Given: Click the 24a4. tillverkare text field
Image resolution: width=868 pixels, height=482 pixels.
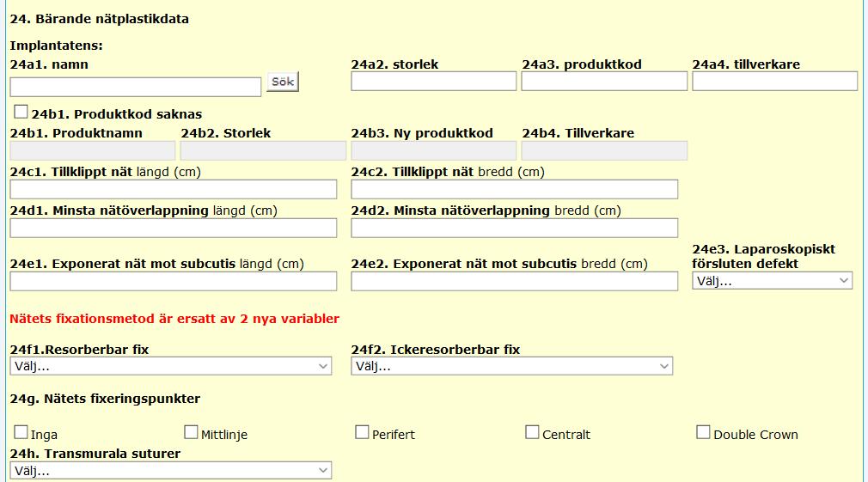Looking at the screenshot, I should tap(774, 82).
